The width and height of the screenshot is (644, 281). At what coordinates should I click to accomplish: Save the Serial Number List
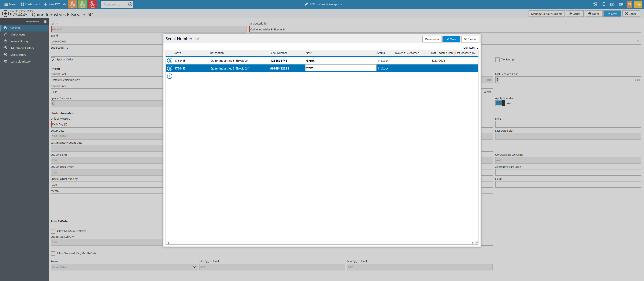tap(451, 39)
